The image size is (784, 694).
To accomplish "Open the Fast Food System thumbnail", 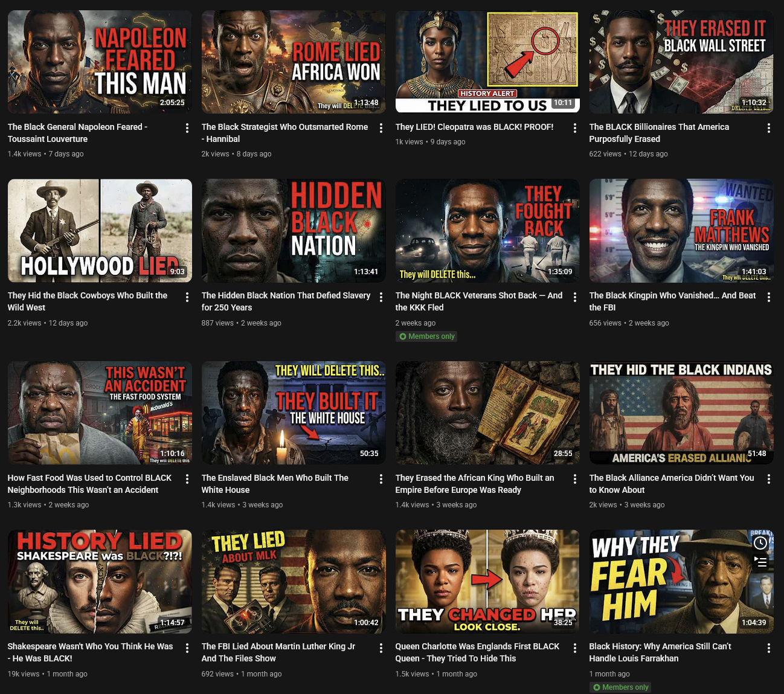I will (100, 413).
